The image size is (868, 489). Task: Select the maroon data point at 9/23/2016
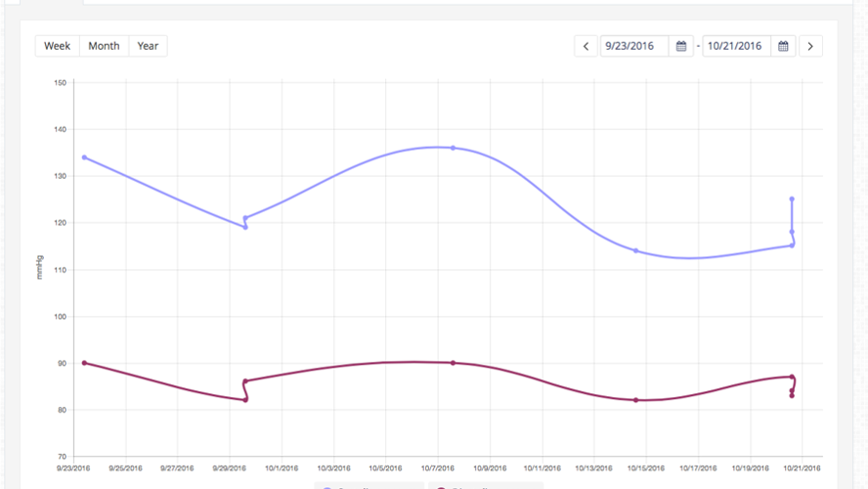point(84,363)
